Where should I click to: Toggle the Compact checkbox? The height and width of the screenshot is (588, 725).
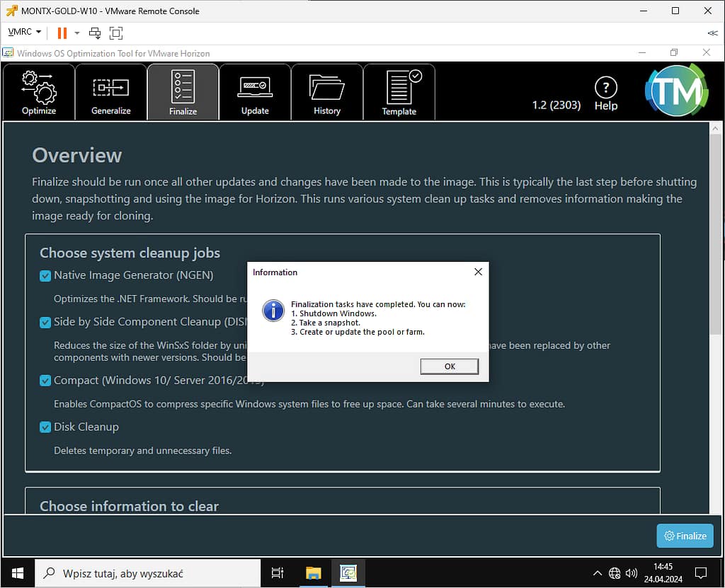point(45,381)
